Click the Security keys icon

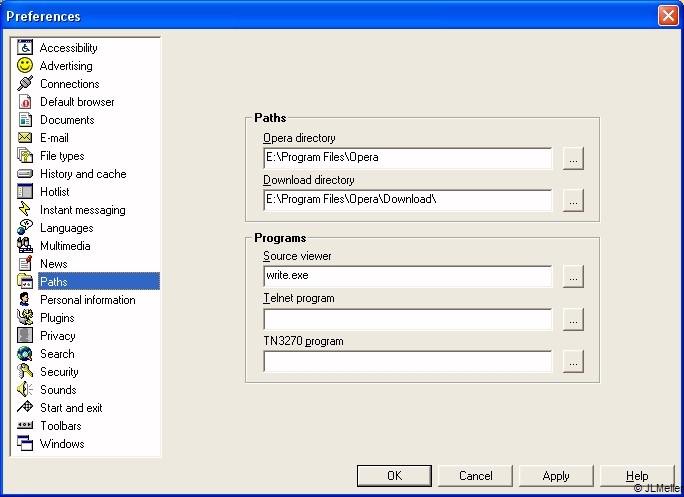coord(25,371)
